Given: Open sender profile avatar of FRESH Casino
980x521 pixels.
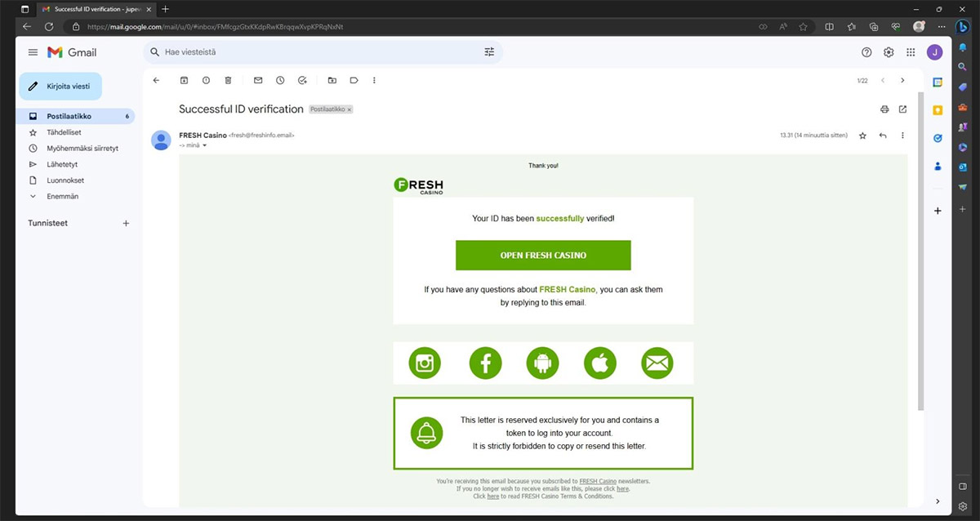Looking at the screenshot, I should [x=161, y=140].
